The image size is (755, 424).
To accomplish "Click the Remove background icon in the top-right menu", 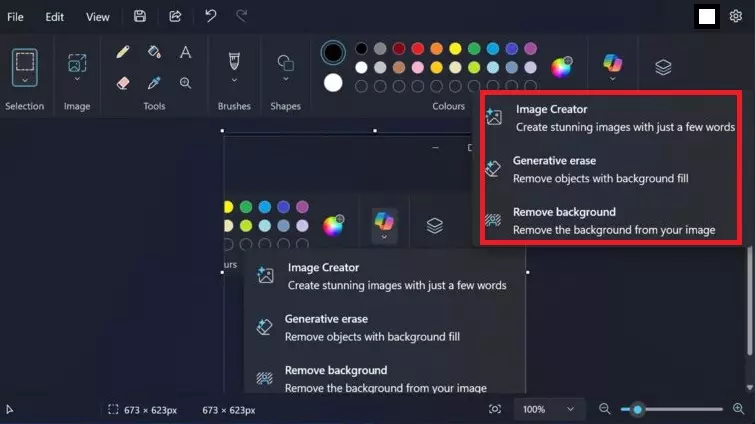I will point(493,220).
